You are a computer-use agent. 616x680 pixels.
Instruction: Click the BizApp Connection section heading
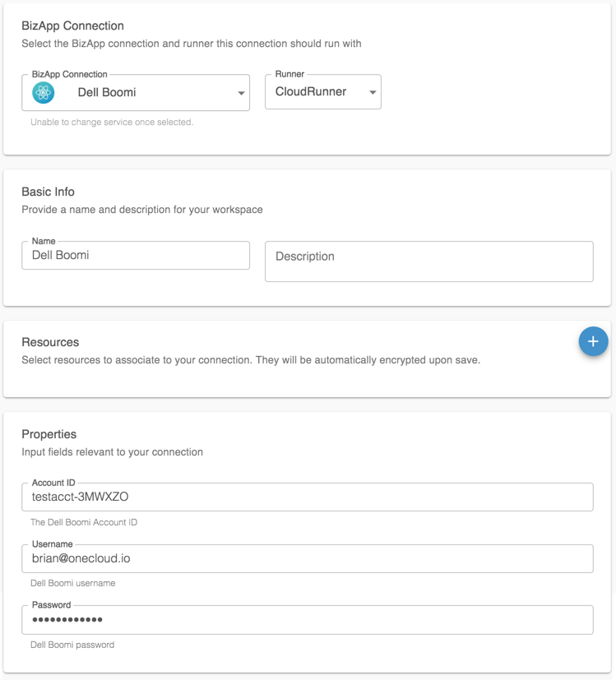(72, 26)
